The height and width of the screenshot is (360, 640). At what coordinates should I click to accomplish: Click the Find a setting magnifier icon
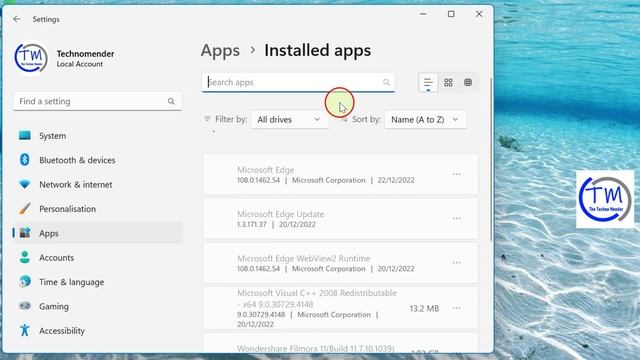pyautogui.click(x=171, y=101)
